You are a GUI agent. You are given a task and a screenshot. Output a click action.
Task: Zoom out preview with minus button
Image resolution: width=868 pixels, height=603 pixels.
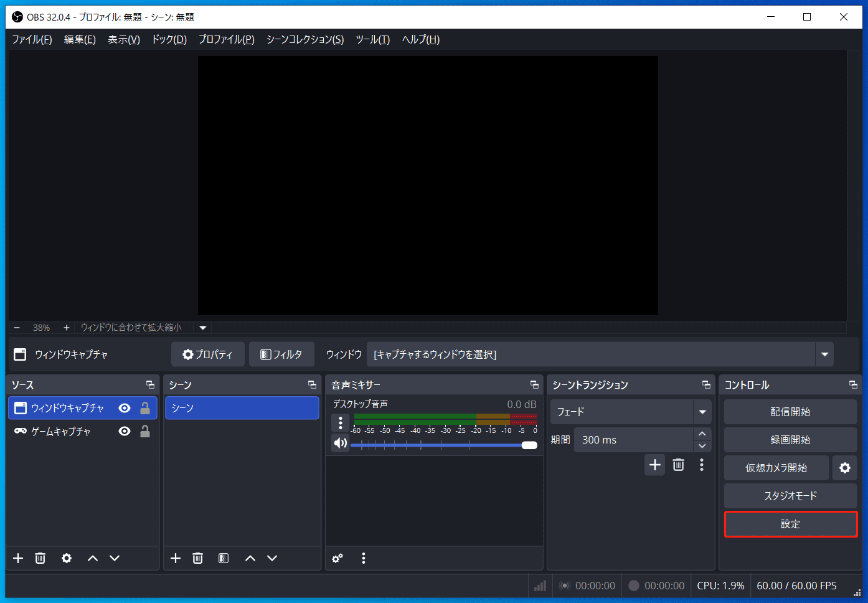[17, 328]
